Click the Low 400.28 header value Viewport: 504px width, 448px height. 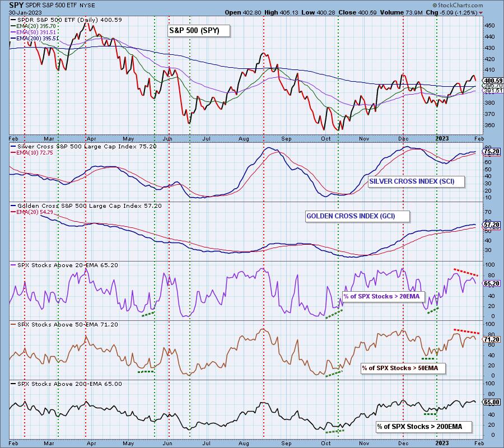click(318, 12)
